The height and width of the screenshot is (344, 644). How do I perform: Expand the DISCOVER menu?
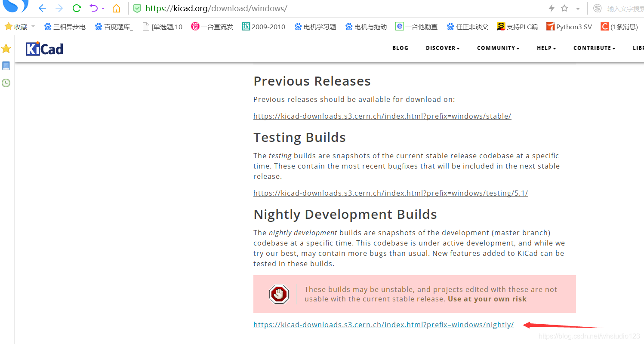443,48
